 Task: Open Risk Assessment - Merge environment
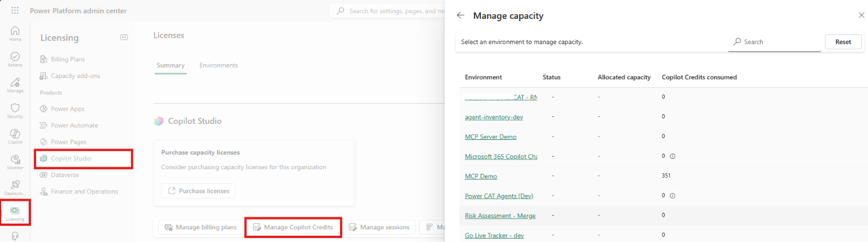point(501,216)
